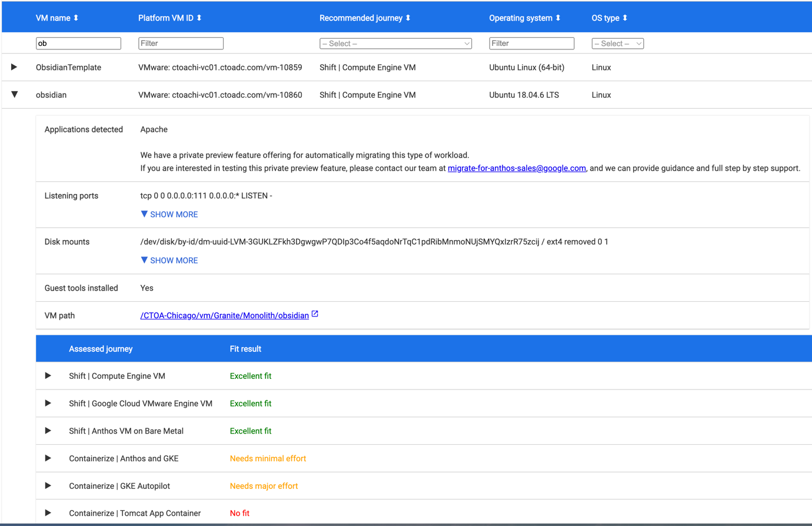
Task: Expand Shift | Anthos VM on Bare Metal journey
Action: point(48,431)
